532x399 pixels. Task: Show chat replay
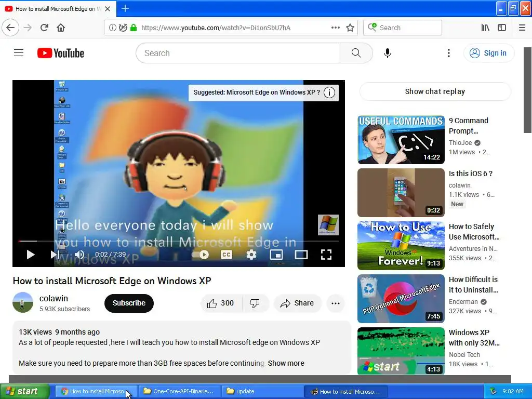pyautogui.click(x=435, y=91)
